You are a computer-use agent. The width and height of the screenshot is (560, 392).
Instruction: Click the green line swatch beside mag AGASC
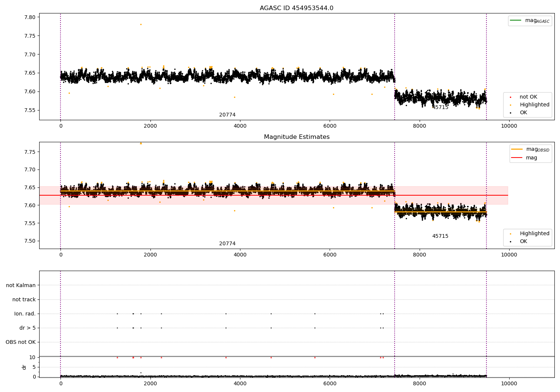point(516,21)
